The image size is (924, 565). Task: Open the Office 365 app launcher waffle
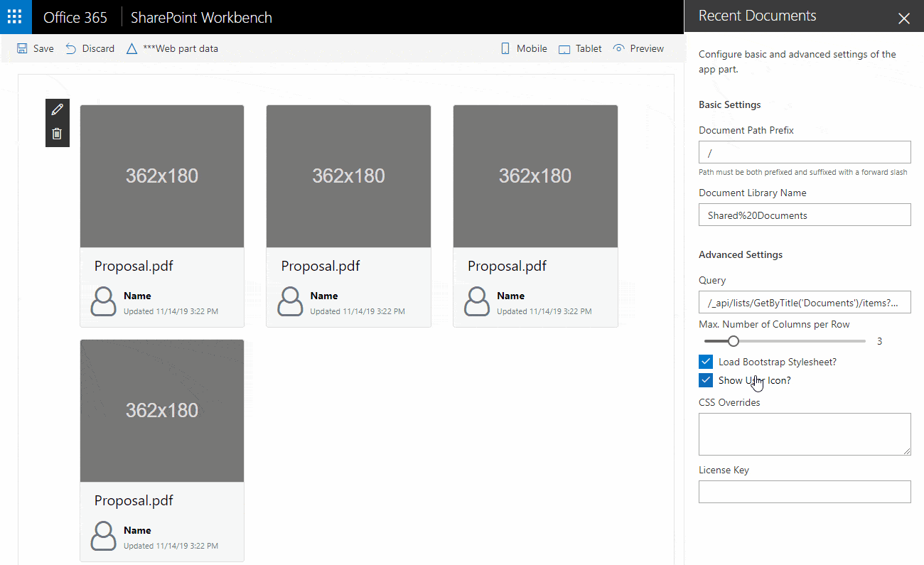pos(15,17)
